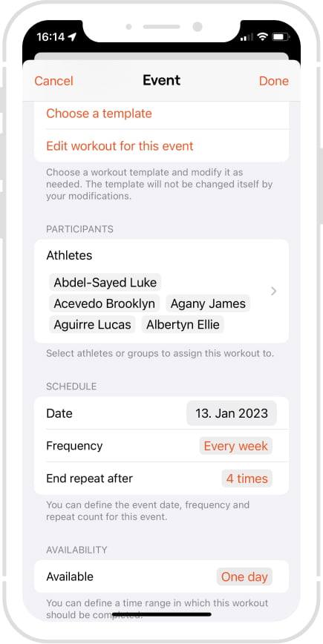Cancel the event editing
Viewport: 323px width, 644px height.
(x=53, y=81)
